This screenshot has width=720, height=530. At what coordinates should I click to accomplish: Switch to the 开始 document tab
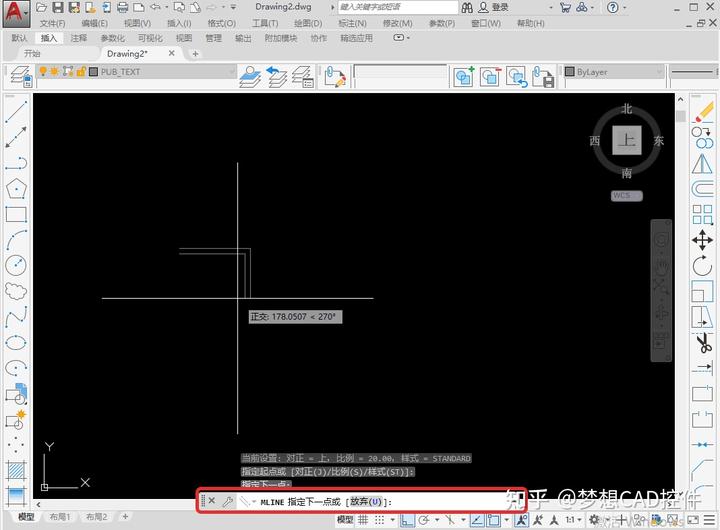pyautogui.click(x=32, y=53)
